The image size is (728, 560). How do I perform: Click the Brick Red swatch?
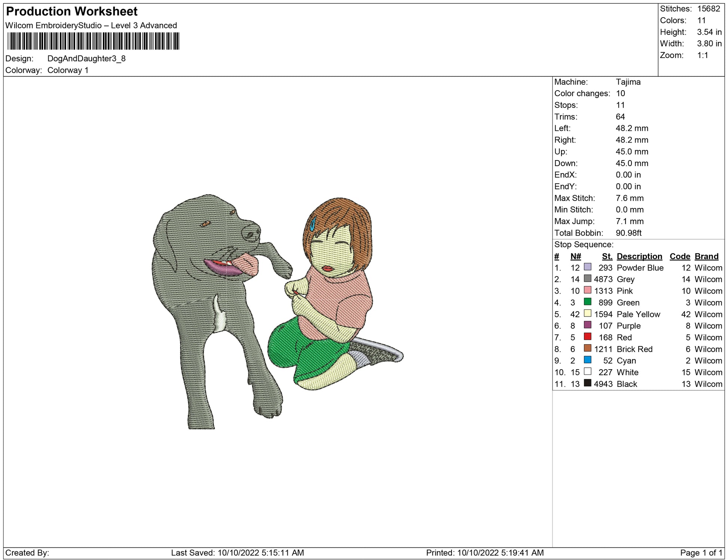pyautogui.click(x=587, y=348)
